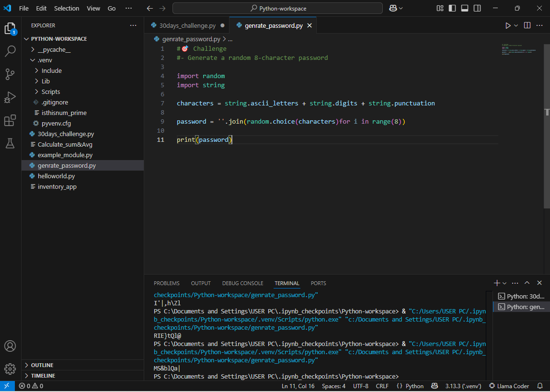Open the overflow menu ellipsis in menu bar
This screenshot has width=550, height=392.
click(x=129, y=8)
